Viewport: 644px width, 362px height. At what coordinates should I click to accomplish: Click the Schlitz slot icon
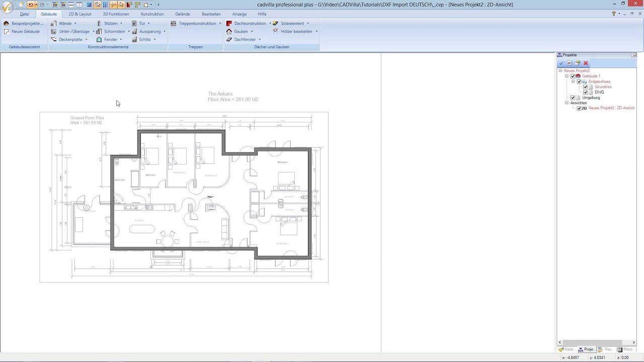134,39
